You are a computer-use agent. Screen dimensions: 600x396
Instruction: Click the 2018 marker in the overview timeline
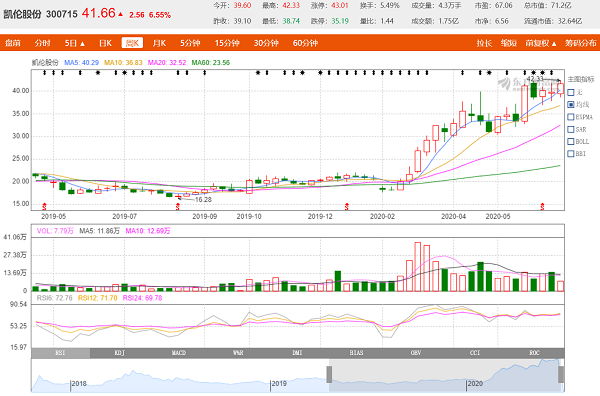pyautogui.click(x=79, y=383)
